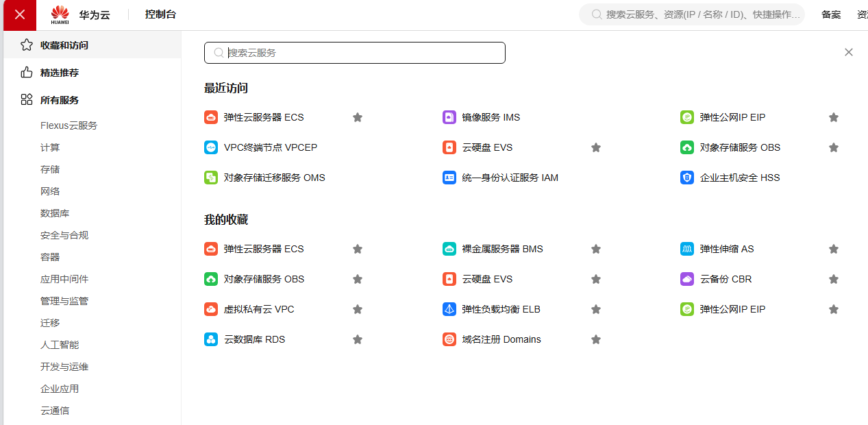Expand 安全与合规 in the service list

[x=64, y=235]
